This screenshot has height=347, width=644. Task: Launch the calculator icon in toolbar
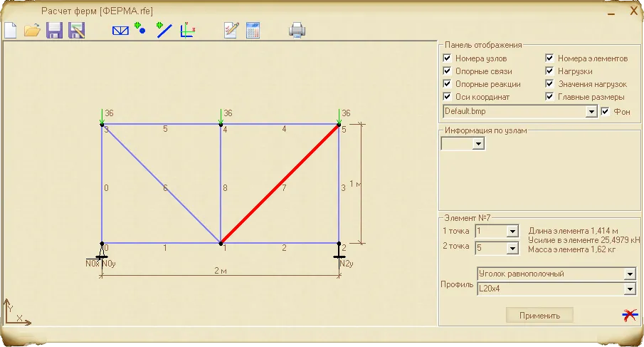coord(253,31)
